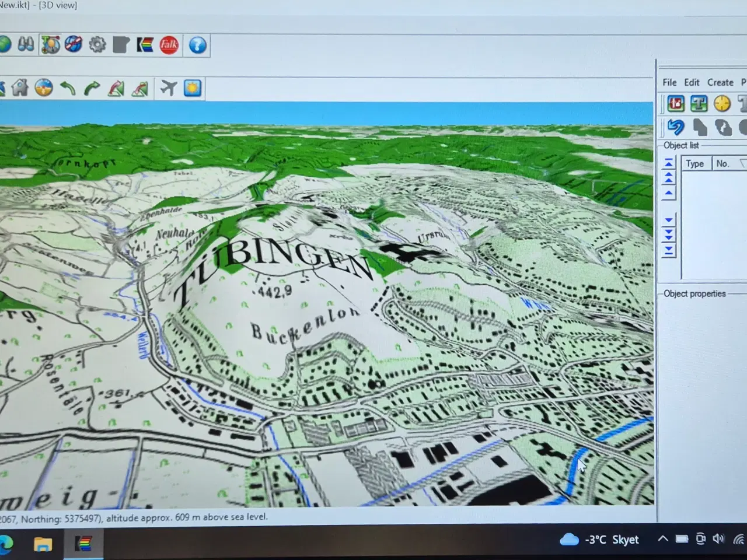
Task: Start flight mode with airplane icon
Action: [169, 88]
